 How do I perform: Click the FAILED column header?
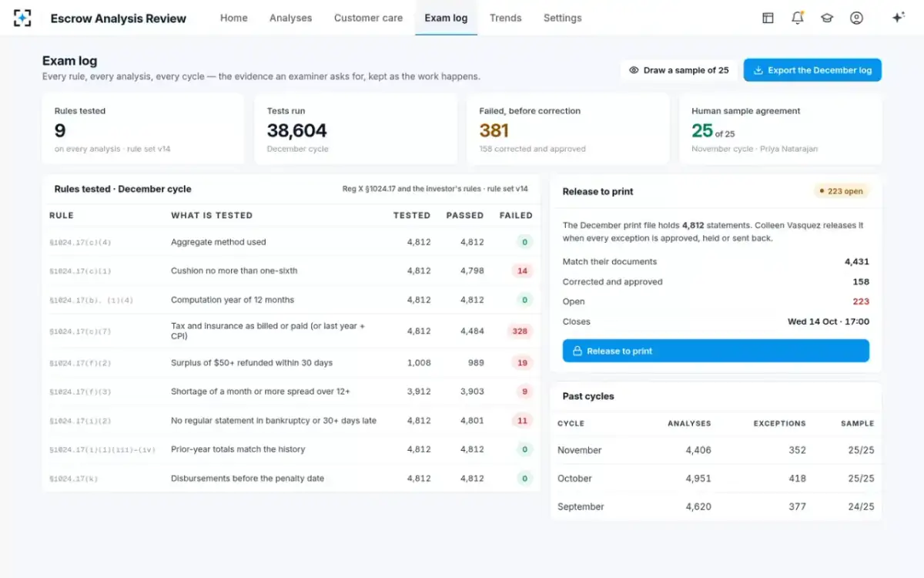pyautogui.click(x=516, y=216)
